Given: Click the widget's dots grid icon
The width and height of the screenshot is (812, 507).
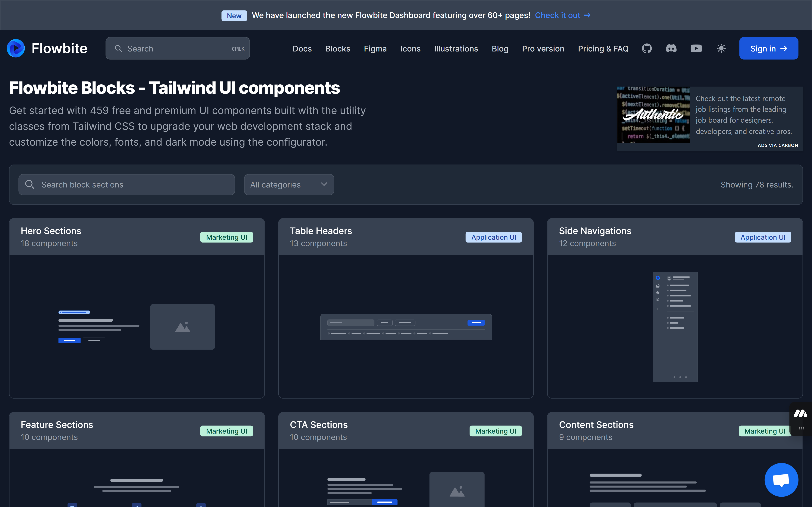Looking at the screenshot, I should click(801, 428).
